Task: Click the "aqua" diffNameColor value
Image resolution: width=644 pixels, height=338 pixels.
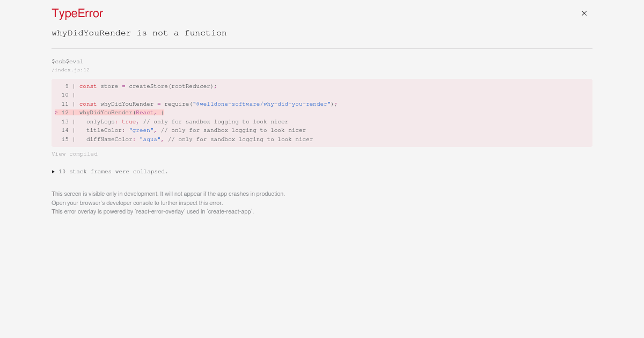Action: pyautogui.click(x=150, y=139)
